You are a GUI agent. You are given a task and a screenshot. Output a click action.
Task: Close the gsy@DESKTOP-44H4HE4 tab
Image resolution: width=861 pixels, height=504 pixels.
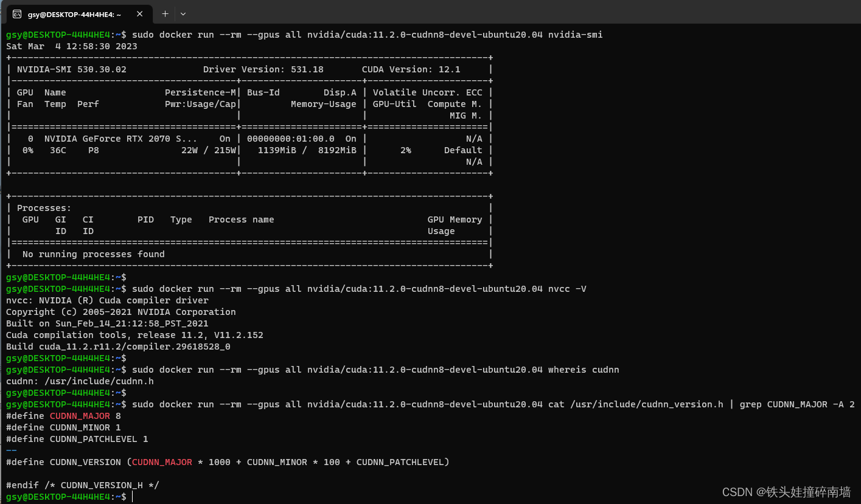(x=140, y=13)
